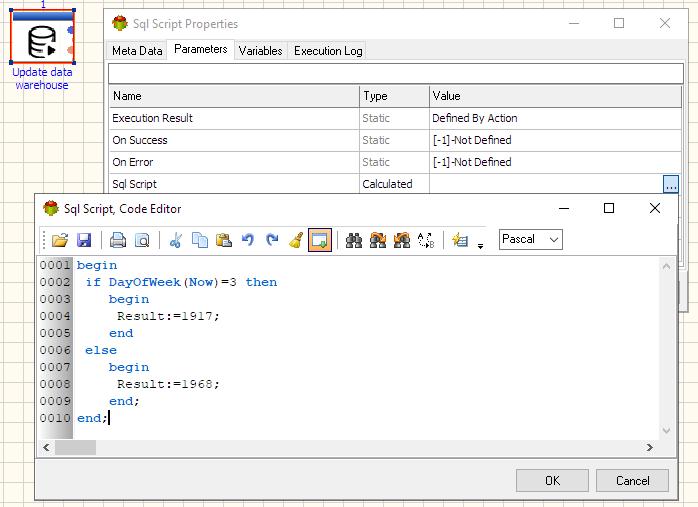698x507 pixels.
Task: Click the Value column header
Action: click(556, 96)
